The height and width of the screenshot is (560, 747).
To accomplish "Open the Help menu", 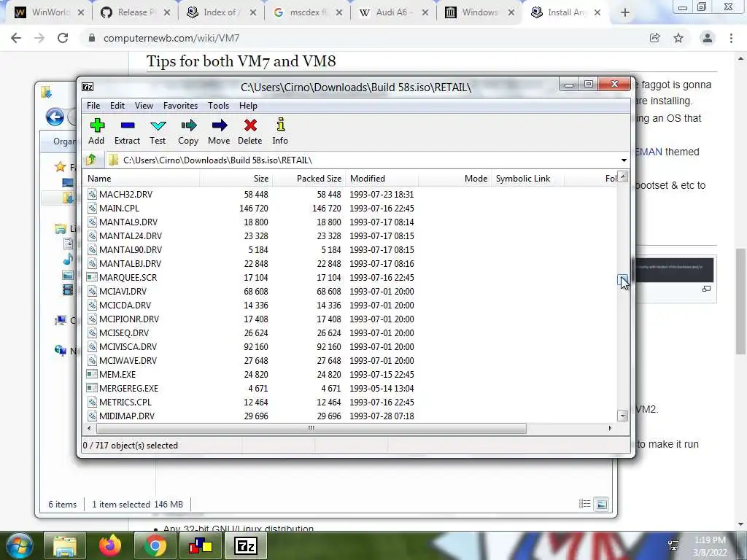I will tap(248, 106).
